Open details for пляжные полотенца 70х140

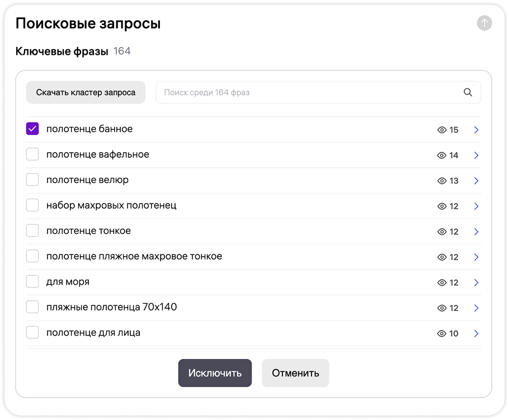[x=476, y=308]
